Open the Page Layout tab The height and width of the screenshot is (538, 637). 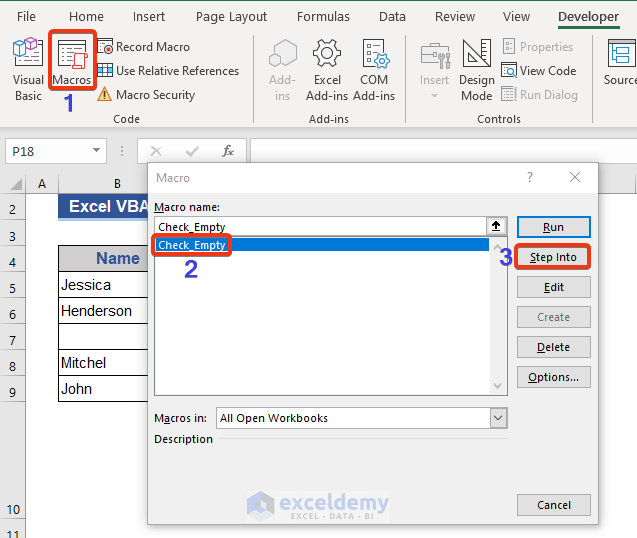tap(231, 17)
